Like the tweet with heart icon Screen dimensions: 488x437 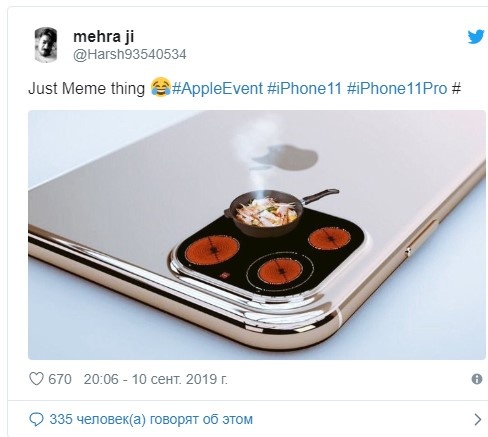point(36,379)
